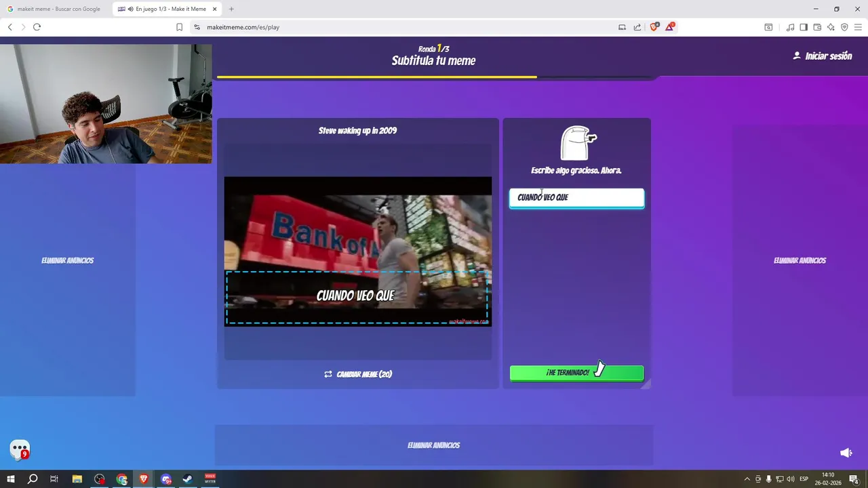Bookmark this page via bookmark icon
This screenshot has height=488, width=868.
coord(179,27)
